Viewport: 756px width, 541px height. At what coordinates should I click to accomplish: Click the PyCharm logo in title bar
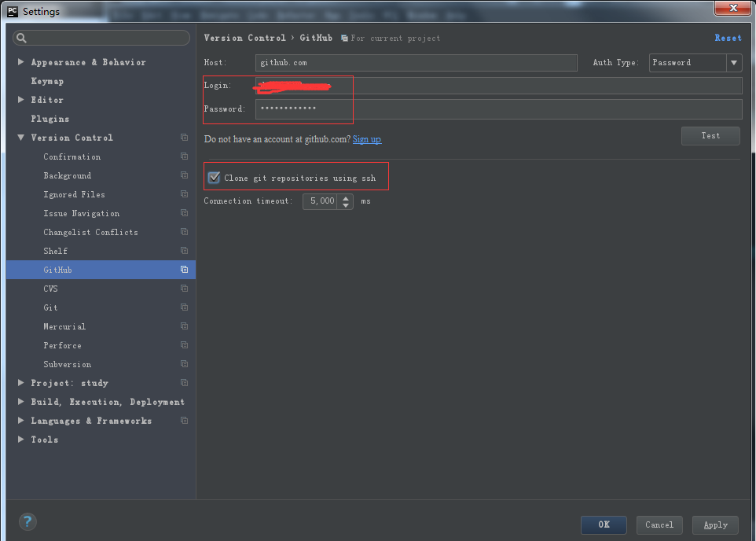point(13,11)
